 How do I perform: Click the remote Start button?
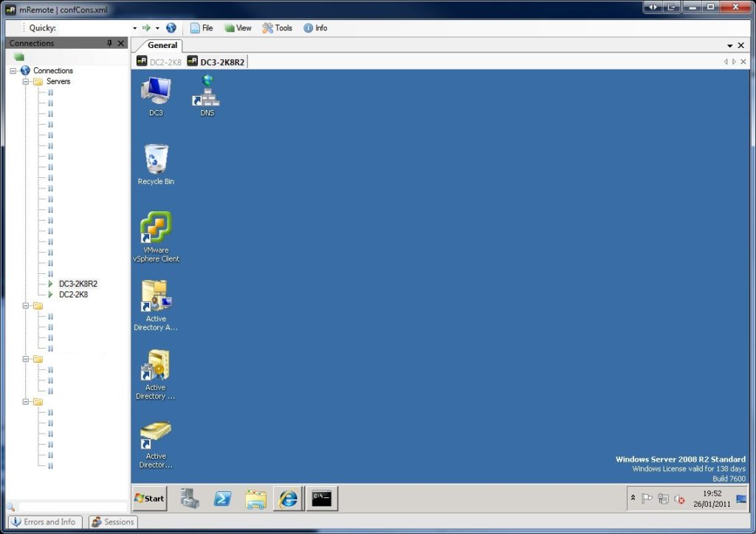[149, 499]
